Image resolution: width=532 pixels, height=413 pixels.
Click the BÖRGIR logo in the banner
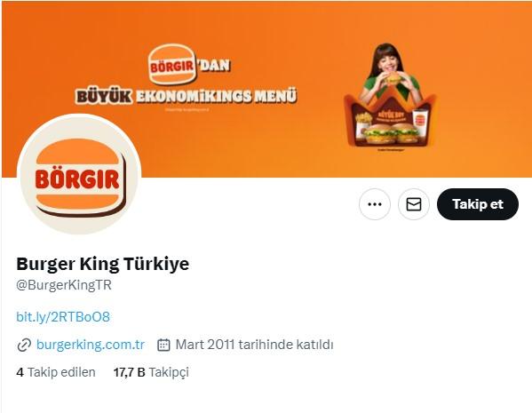tap(172, 65)
